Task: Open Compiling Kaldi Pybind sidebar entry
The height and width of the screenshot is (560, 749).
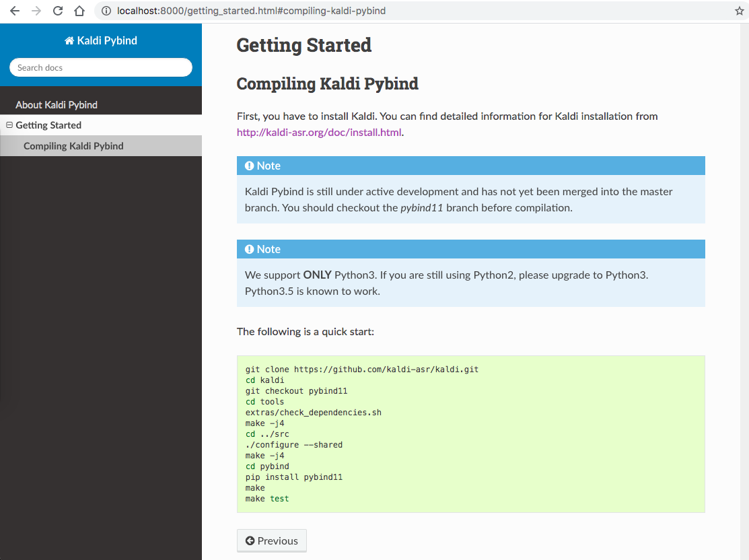Action: point(73,146)
